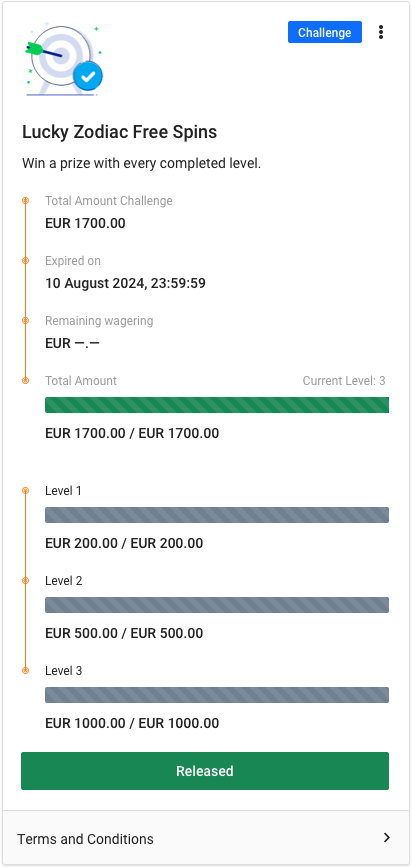Click the Current Level: 3 label
The image size is (412, 868).
coord(344,381)
